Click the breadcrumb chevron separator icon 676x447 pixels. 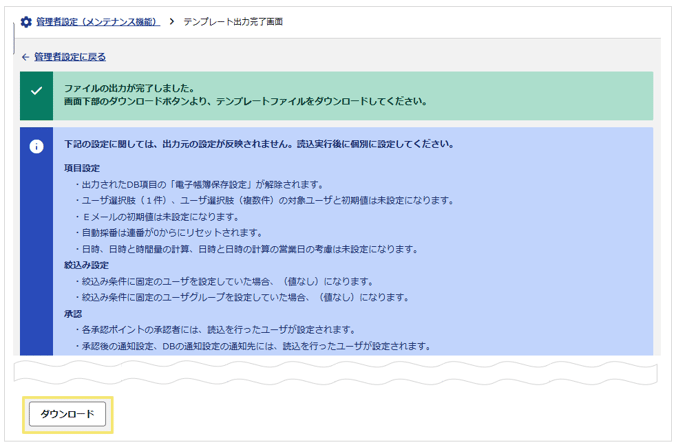[x=172, y=21]
